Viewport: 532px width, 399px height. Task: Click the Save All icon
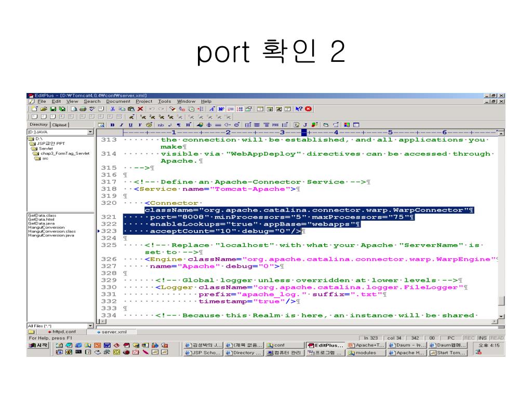(x=62, y=109)
